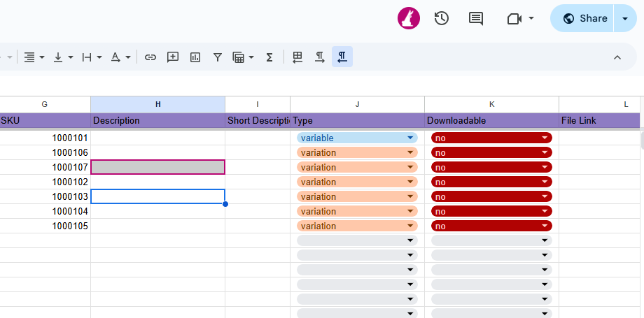Click the insert link icon
The height and width of the screenshot is (318, 644).
coord(150,57)
